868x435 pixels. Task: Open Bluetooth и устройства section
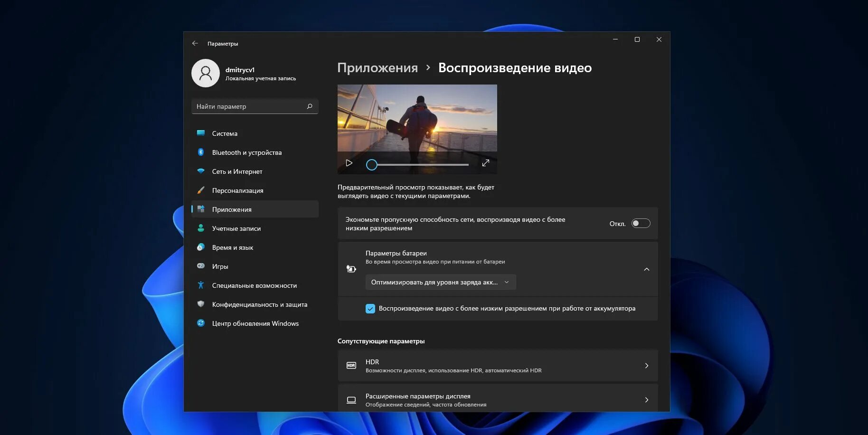(x=255, y=152)
